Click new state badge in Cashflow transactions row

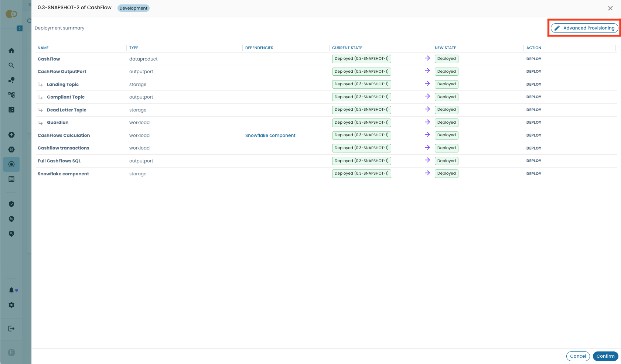point(446,148)
